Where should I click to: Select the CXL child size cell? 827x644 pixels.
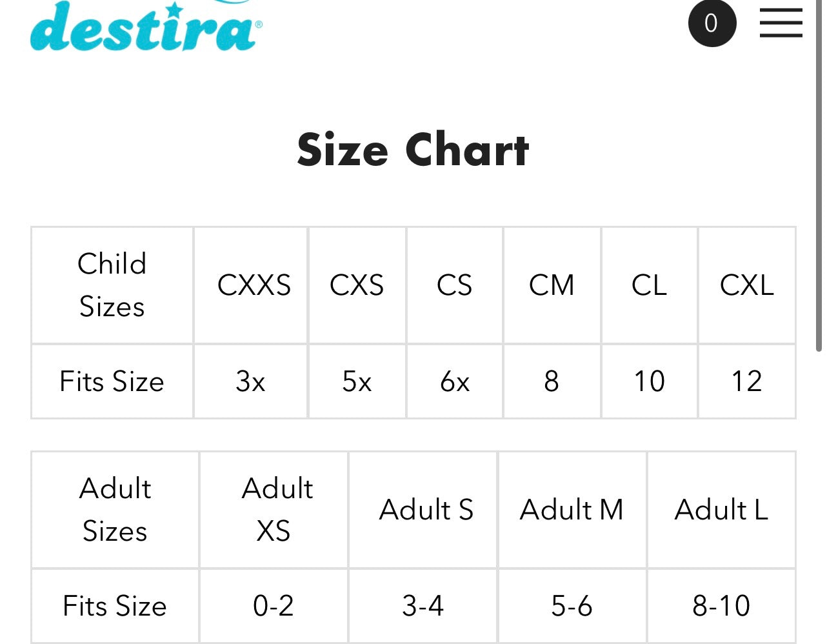pos(746,285)
